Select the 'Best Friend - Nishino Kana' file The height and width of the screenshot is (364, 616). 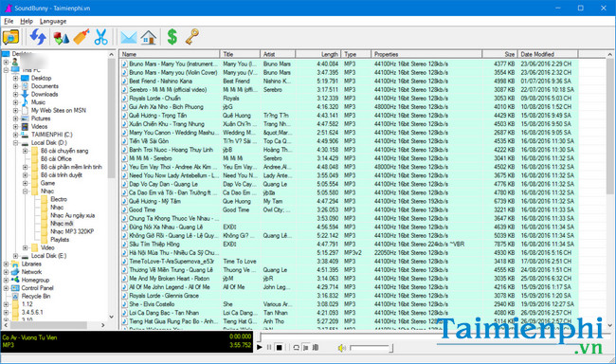click(161, 81)
